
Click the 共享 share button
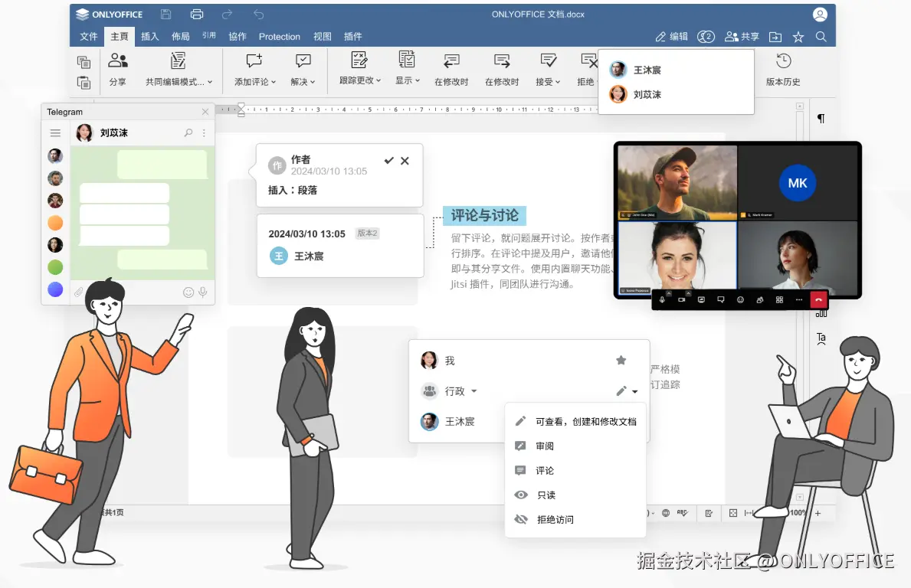point(742,37)
